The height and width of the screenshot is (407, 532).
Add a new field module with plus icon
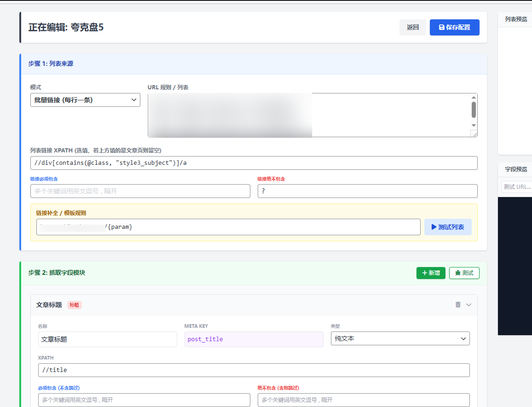point(430,273)
